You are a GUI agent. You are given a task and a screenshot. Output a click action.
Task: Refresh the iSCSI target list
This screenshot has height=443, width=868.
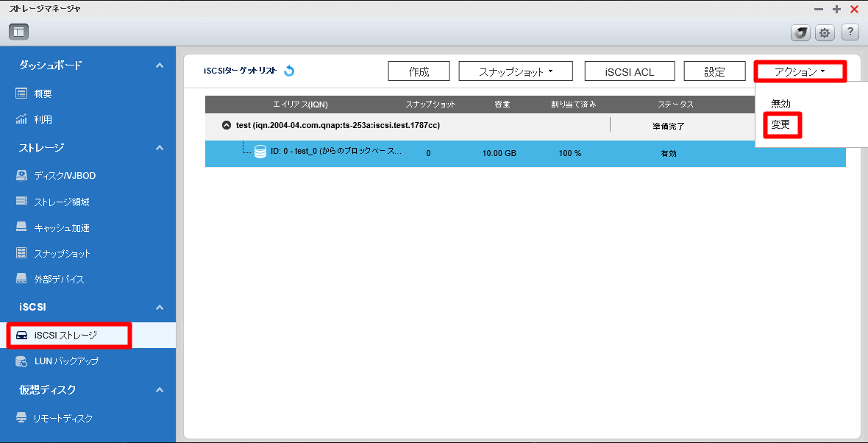tap(289, 71)
